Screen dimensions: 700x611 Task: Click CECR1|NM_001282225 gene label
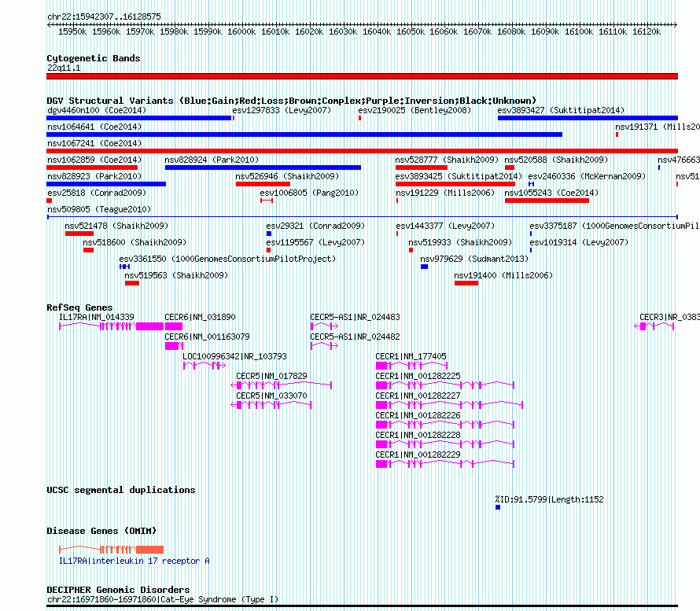pos(418,376)
